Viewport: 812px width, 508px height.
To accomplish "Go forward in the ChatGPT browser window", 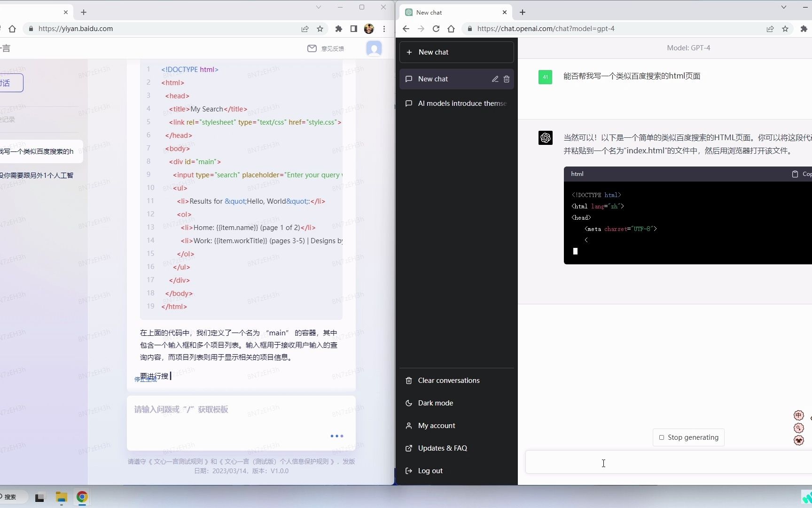I will [421, 29].
